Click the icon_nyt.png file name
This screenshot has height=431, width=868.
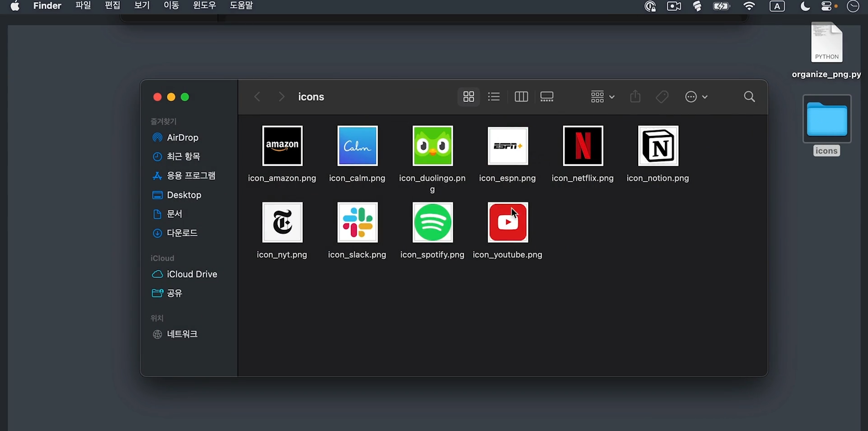click(282, 255)
